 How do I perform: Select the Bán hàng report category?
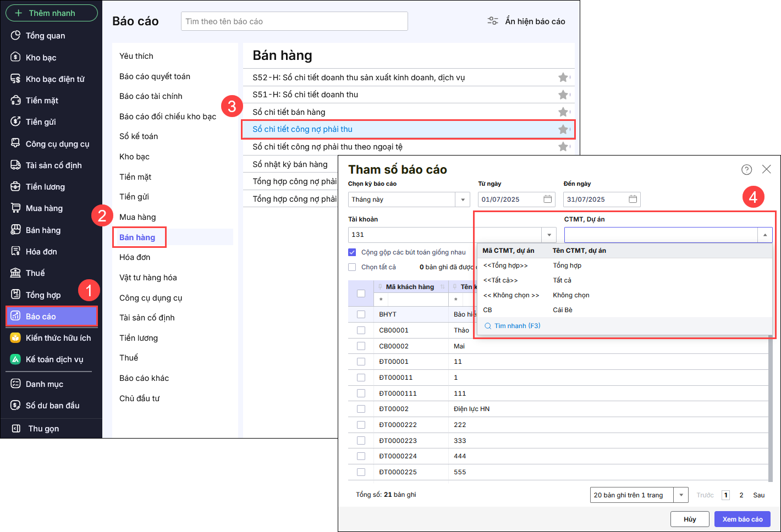[x=137, y=237]
